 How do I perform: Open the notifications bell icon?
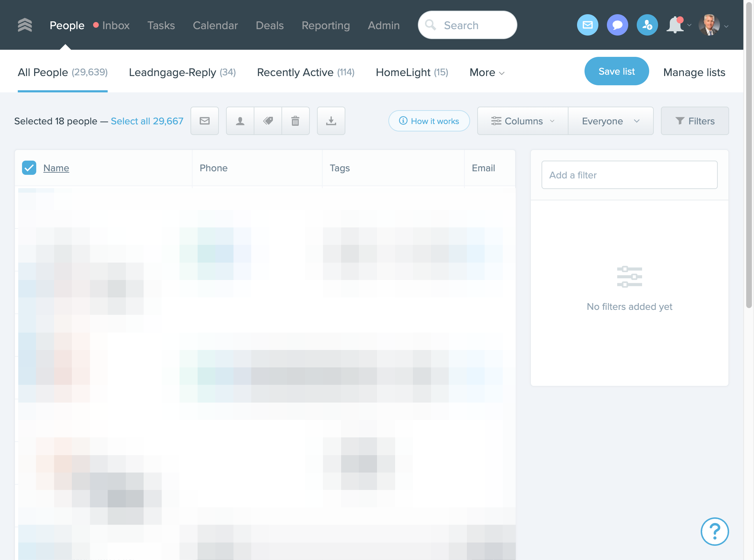[x=675, y=25]
